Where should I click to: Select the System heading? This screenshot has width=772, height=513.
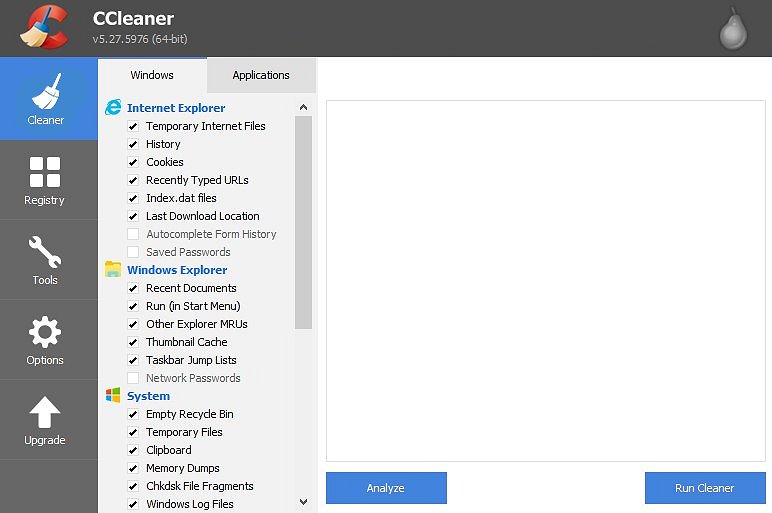click(148, 396)
